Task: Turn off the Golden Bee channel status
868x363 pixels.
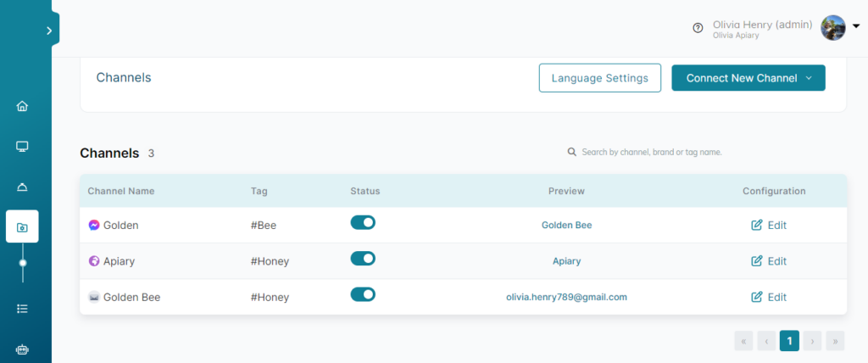Action: 363,294
